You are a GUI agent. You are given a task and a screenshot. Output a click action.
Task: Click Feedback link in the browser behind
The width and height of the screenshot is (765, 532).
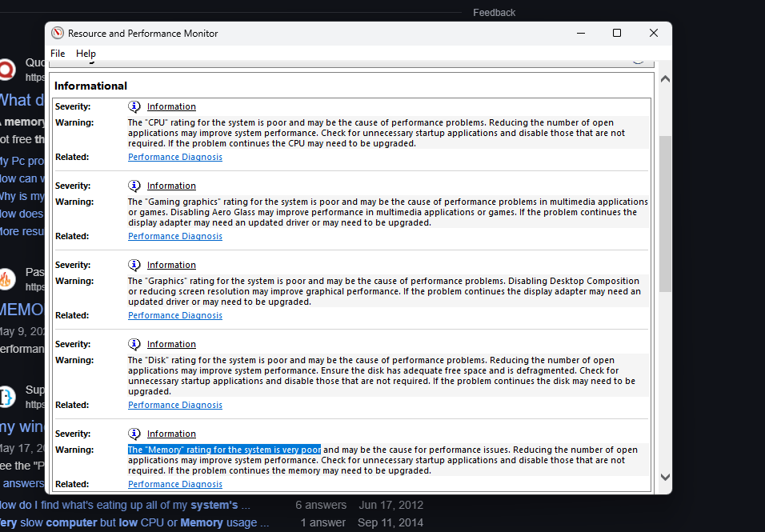[494, 13]
